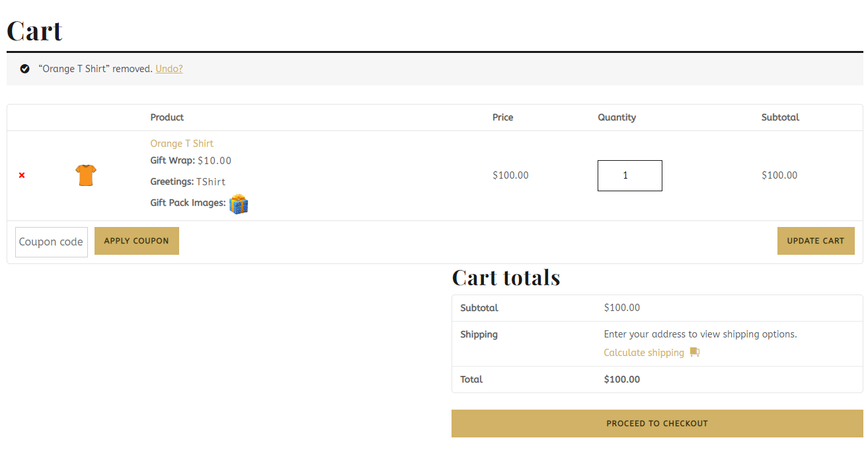Click the Product column header
Viewport: 868px width, 450px height.
click(167, 117)
